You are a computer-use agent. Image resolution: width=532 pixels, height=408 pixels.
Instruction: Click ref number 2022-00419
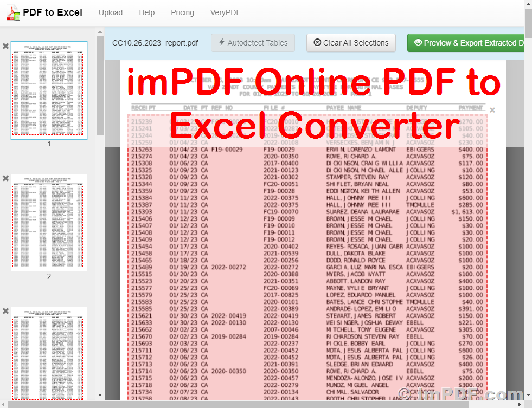229,316
